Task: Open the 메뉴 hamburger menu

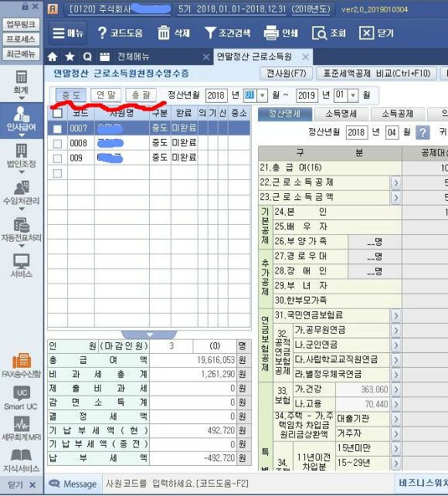Action: [x=68, y=33]
